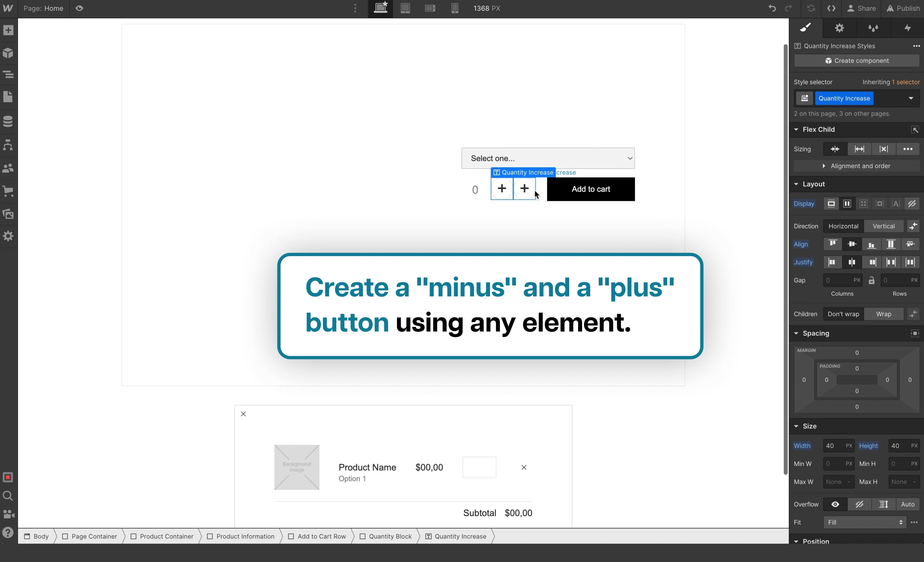Screen dimensions: 924x562
Task: Open Webflow logo menu
Action: (x=8, y=8)
